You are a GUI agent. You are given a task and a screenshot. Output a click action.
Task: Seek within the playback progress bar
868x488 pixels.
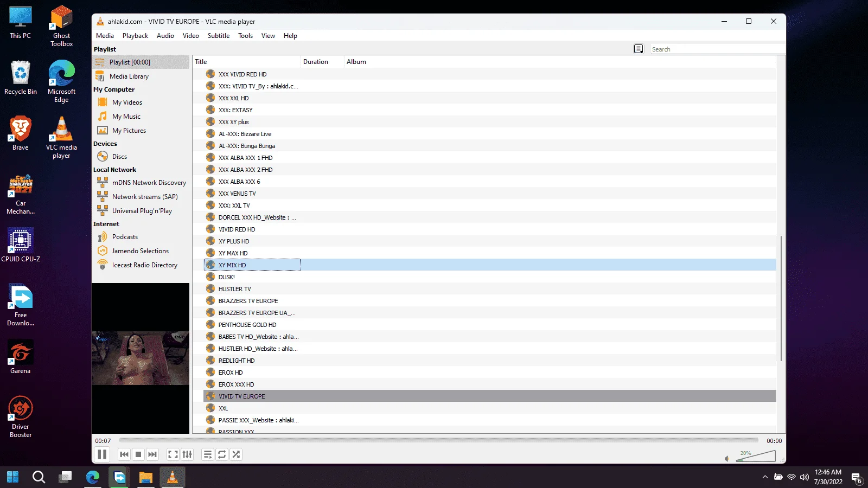[x=438, y=440]
